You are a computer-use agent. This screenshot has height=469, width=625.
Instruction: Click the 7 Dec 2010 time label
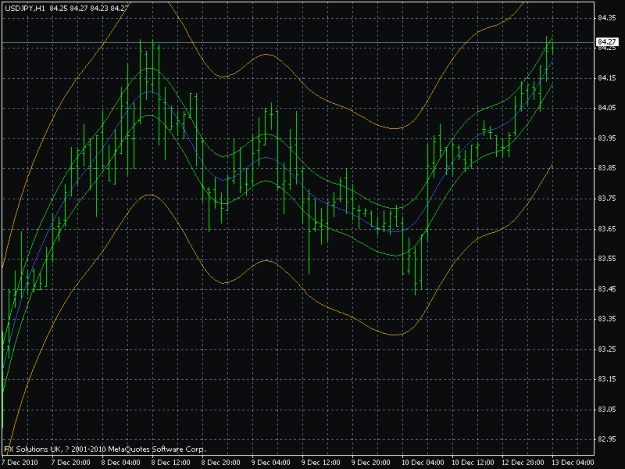click(x=20, y=463)
